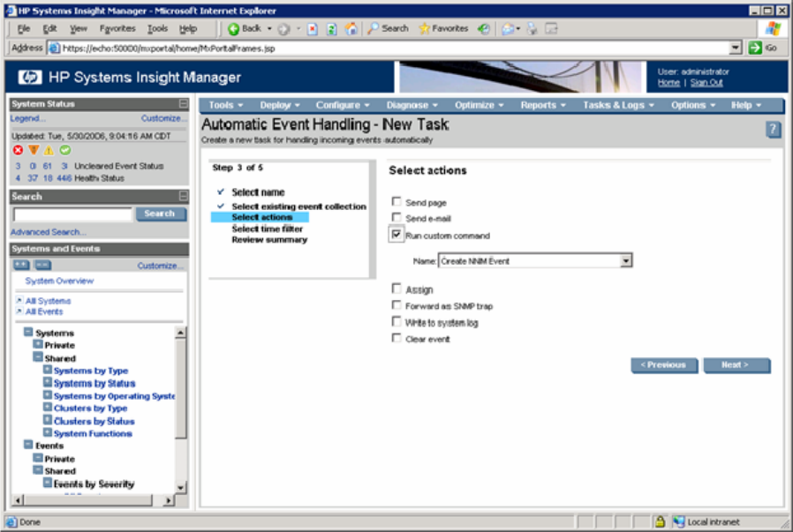Collapse the Events tree node
Image resolution: width=793 pixels, height=532 pixels.
point(28,445)
